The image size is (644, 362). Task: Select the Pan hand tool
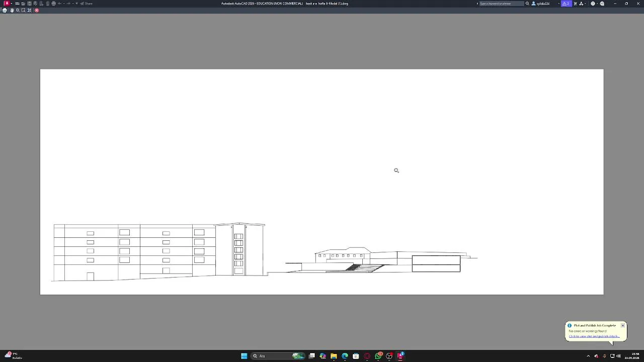point(12,10)
